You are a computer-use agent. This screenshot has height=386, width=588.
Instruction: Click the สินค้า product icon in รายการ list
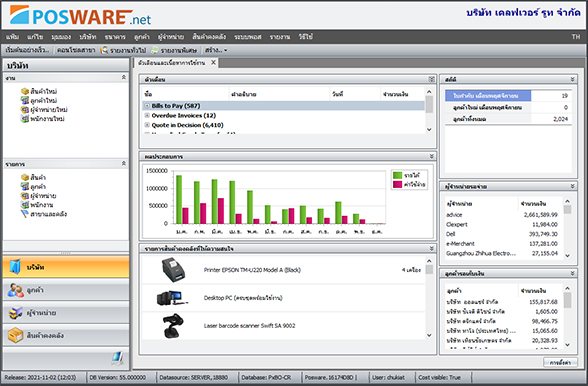(x=25, y=177)
